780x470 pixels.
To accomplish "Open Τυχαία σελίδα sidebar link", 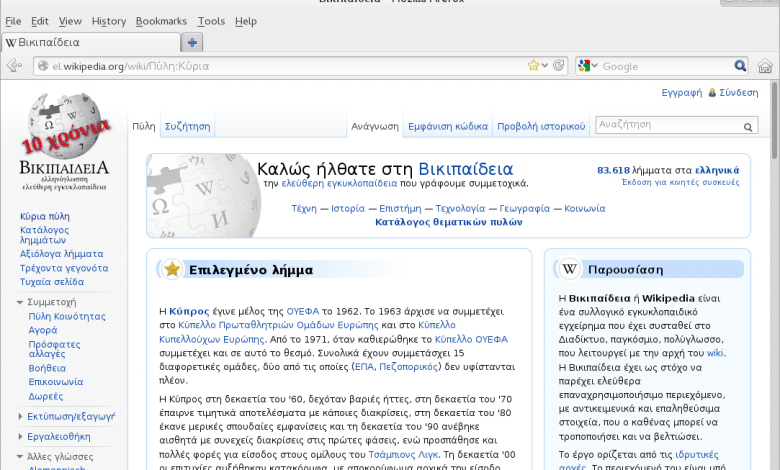I will click(52, 282).
